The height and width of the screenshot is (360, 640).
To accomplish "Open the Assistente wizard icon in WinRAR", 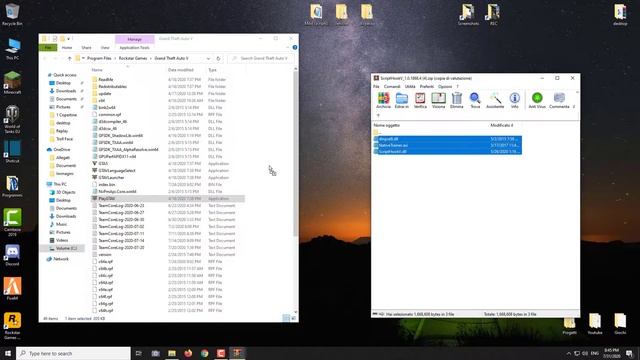I will [x=495, y=100].
